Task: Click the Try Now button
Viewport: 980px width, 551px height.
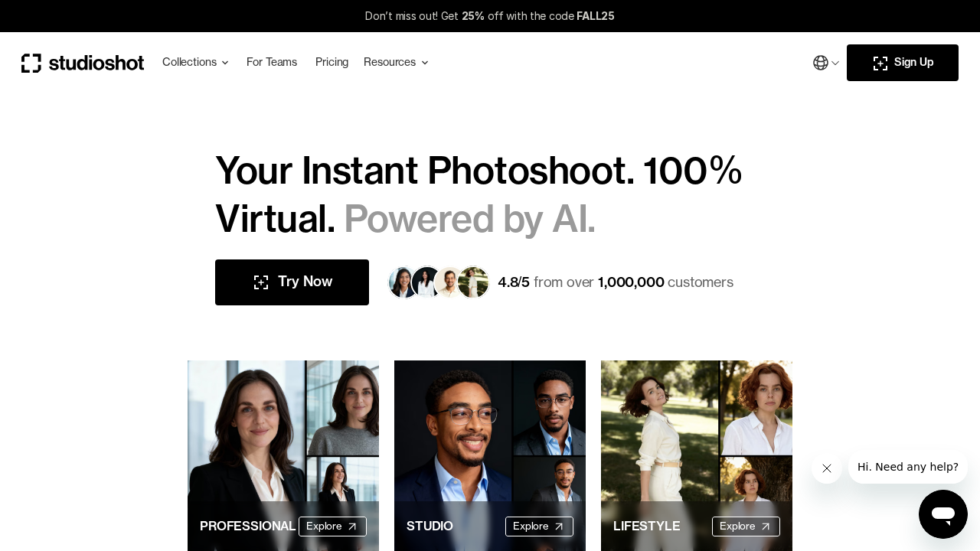Action: 292,282
